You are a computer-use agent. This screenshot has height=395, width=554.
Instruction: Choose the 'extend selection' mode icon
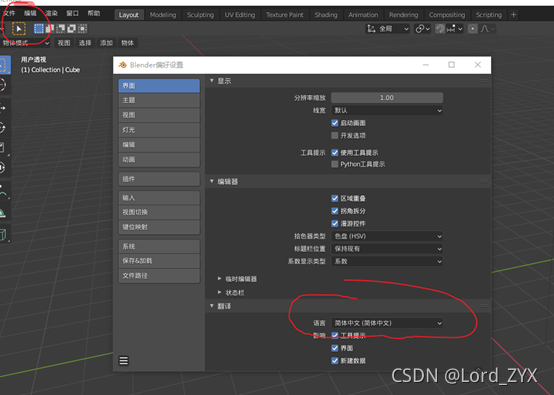[49, 29]
